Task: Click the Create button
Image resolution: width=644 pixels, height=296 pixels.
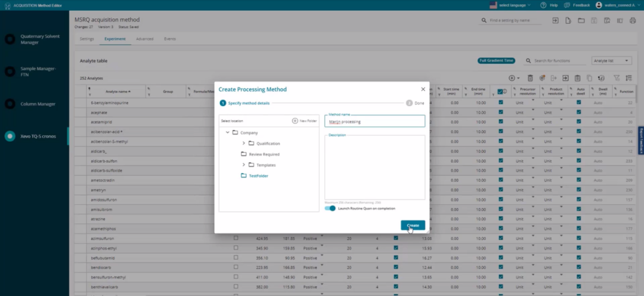Action: 413,226
